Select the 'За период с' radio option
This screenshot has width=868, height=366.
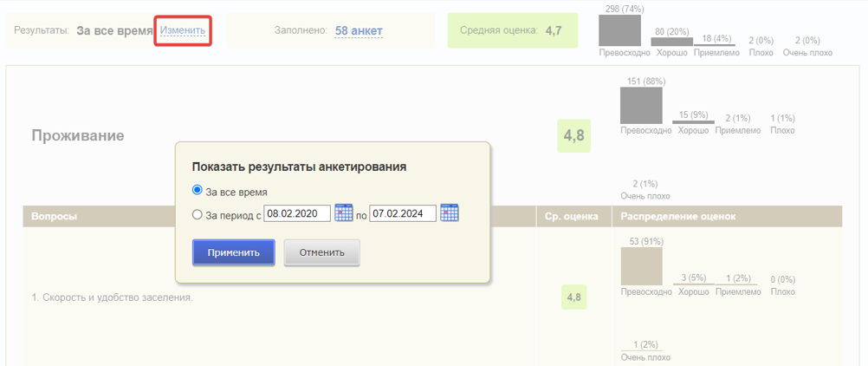pos(197,214)
